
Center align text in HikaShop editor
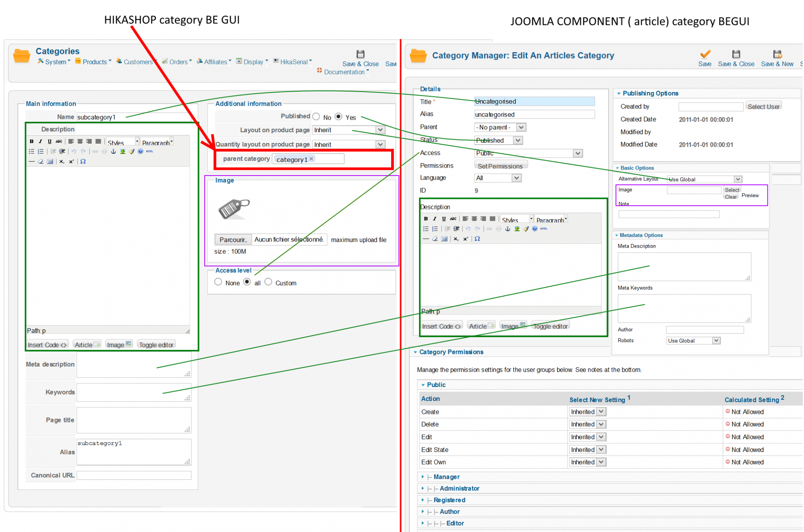click(x=80, y=141)
